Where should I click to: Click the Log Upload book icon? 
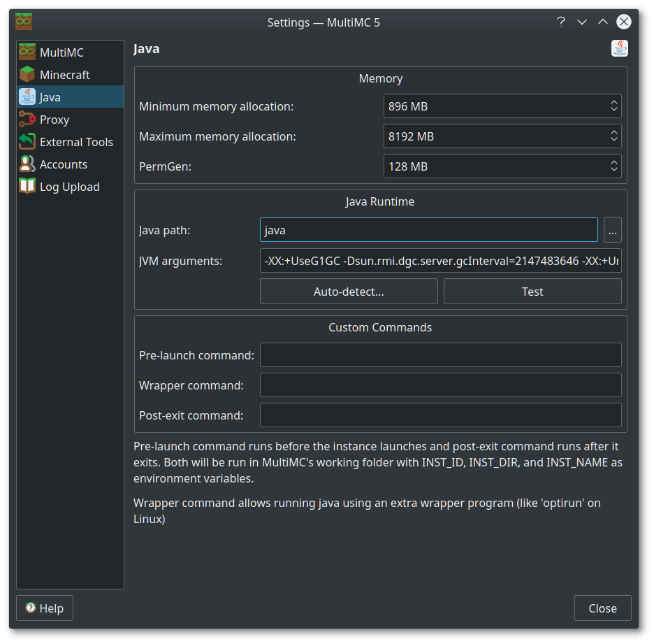27,187
